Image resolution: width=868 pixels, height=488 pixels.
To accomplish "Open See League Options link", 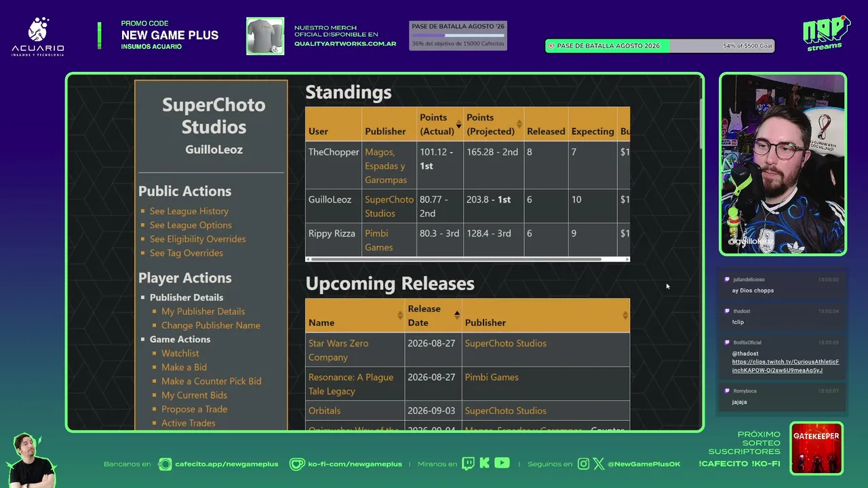I will click(x=191, y=225).
